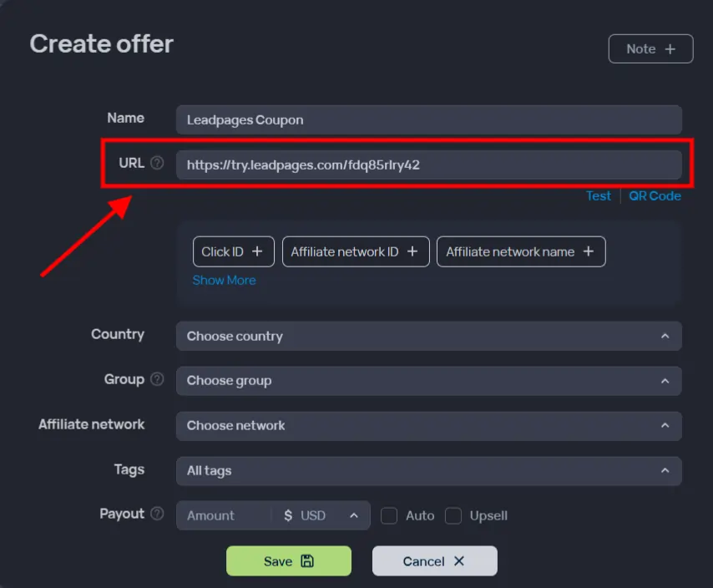Image resolution: width=713 pixels, height=588 pixels.
Task: Add the Click ID token
Action: 233,251
